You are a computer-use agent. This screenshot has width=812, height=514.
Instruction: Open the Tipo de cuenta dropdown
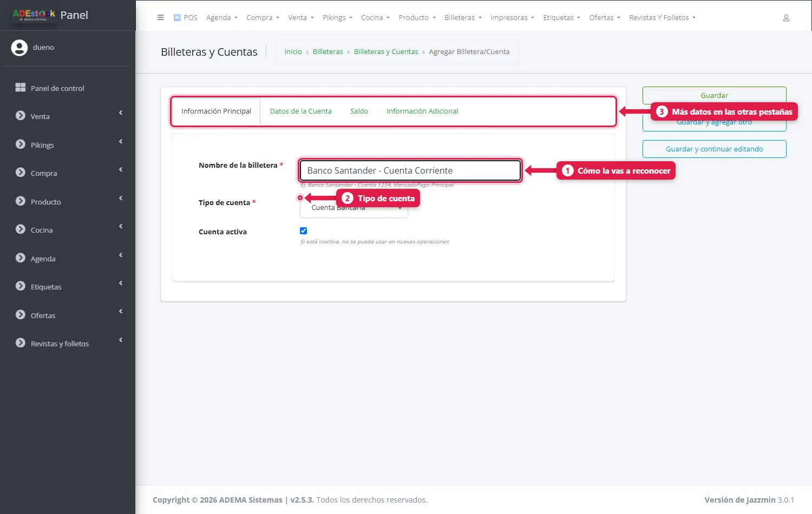(x=354, y=208)
